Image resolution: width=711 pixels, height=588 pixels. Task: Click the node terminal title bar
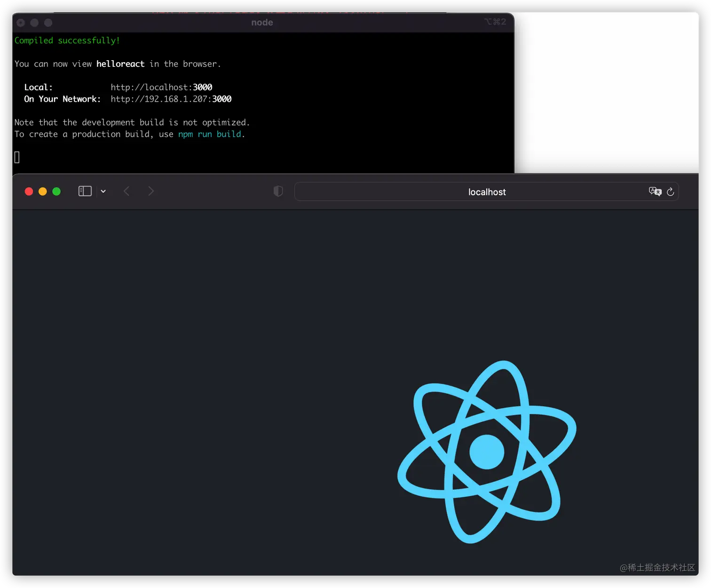tap(262, 22)
